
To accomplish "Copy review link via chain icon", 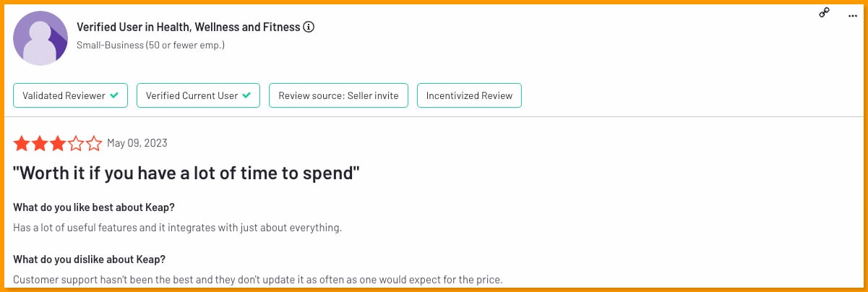I will (x=824, y=13).
